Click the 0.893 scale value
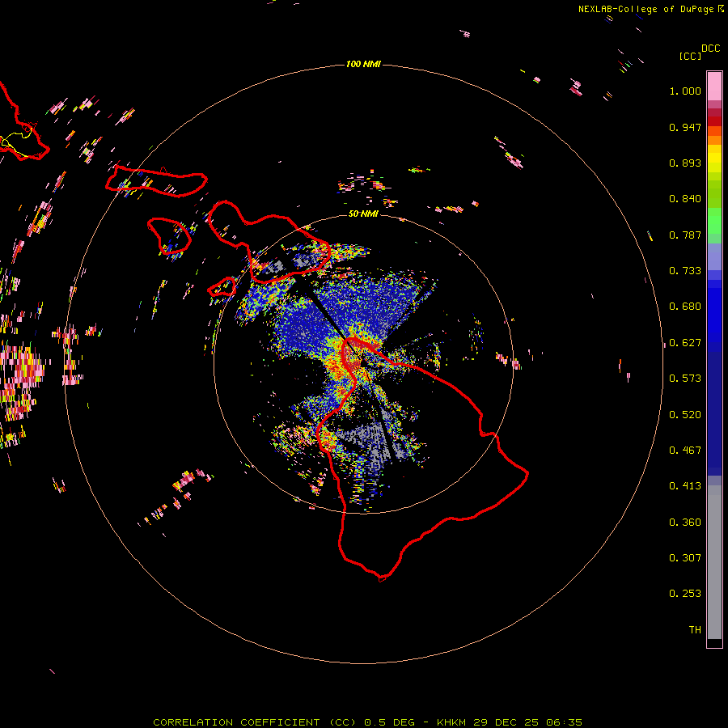This screenshot has height=728, width=728. click(685, 163)
